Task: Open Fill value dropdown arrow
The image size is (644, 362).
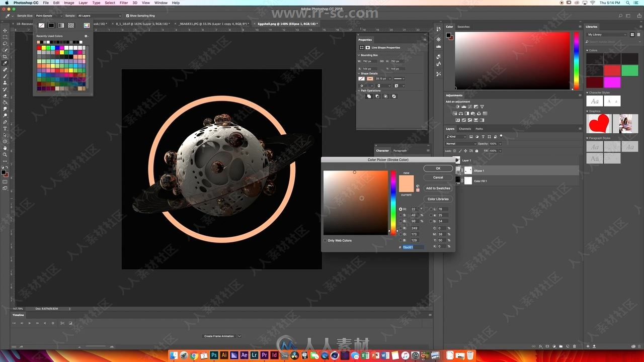Action: pyautogui.click(x=500, y=151)
